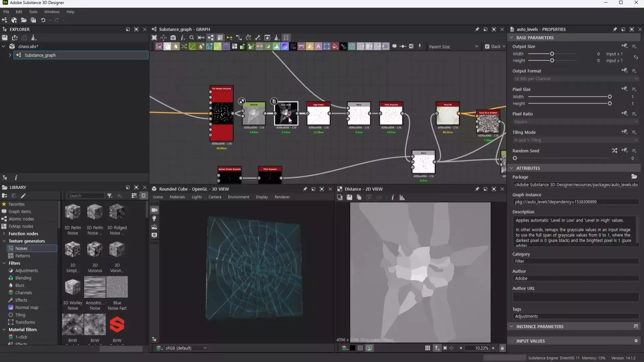This screenshot has height=362, width=644.
Task: Click the filter icon next to Library search
Action: click(x=110, y=196)
